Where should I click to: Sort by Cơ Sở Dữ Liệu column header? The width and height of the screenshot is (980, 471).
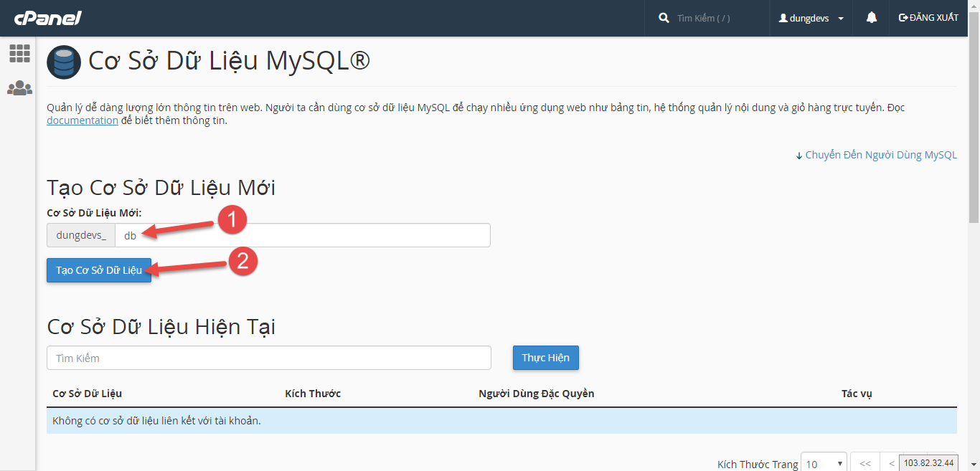click(x=88, y=394)
